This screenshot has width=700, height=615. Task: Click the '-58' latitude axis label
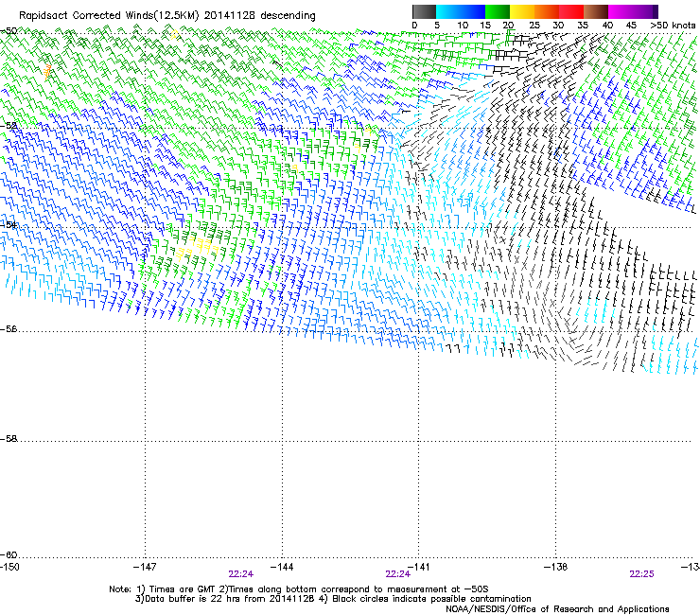click(x=9, y=439)
